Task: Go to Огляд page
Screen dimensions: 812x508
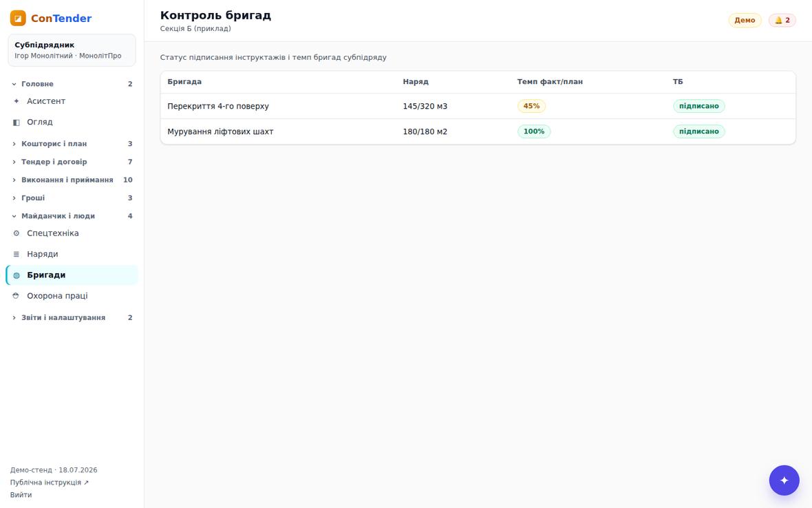Action: [x=72, y=123]
